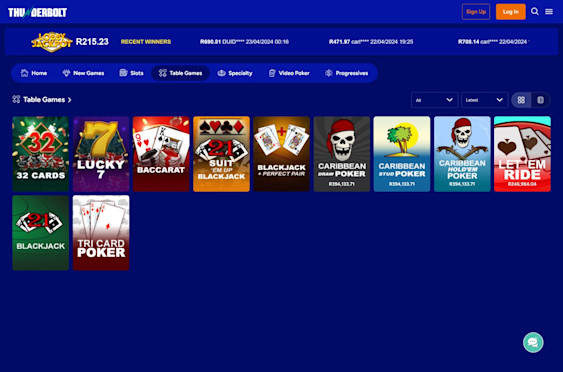Open Progressives tab
The width and height of the screenshot is (563, 372).
click(346, 73)
